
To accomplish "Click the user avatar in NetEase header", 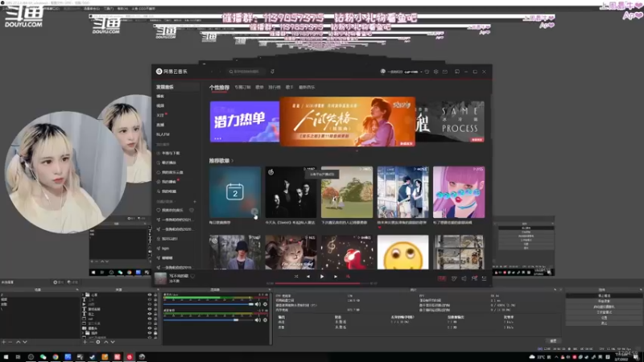I will tap(383, 72).
